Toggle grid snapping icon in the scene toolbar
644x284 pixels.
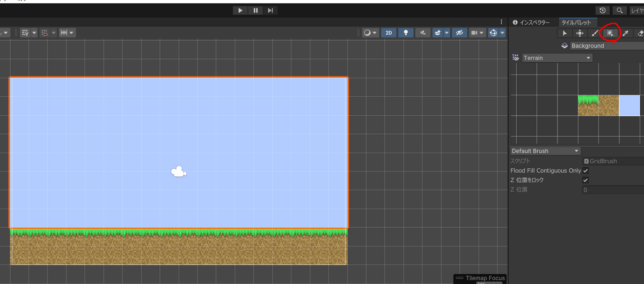click(x=25, y=33)
